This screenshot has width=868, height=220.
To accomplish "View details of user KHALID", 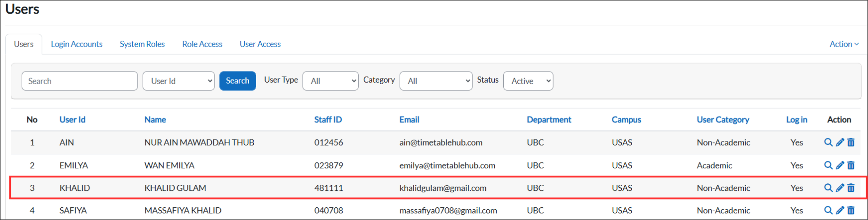I will [x=828, y=188].
